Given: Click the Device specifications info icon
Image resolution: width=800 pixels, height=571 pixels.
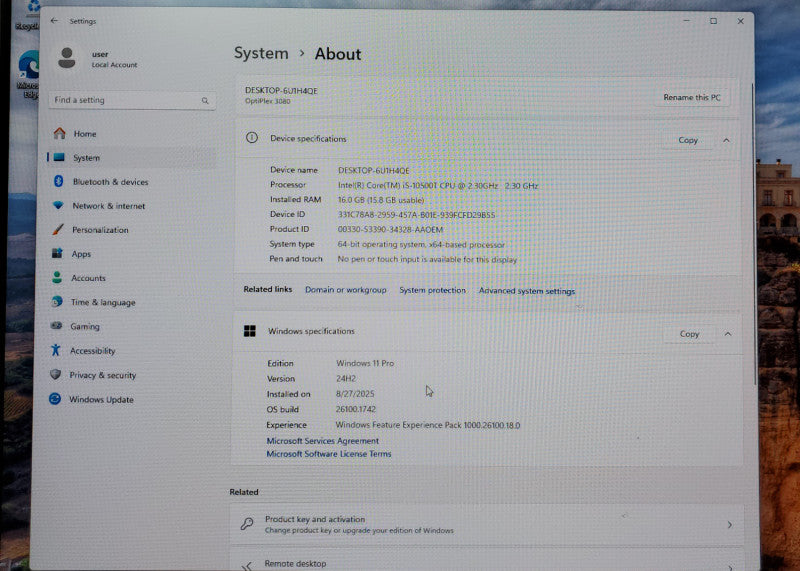Looking at the screenshot, I should 252,138.
